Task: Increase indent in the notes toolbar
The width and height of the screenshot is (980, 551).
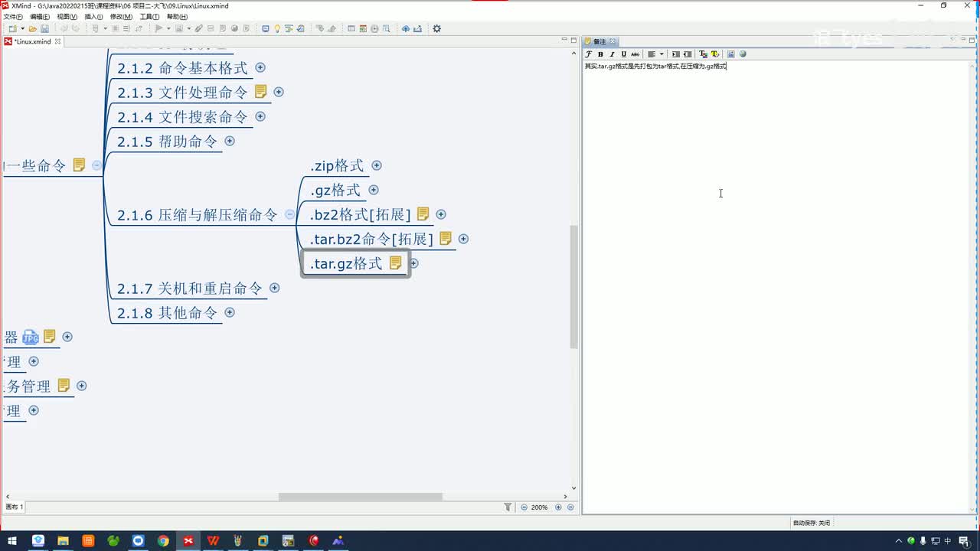Action: click(676, 54)
